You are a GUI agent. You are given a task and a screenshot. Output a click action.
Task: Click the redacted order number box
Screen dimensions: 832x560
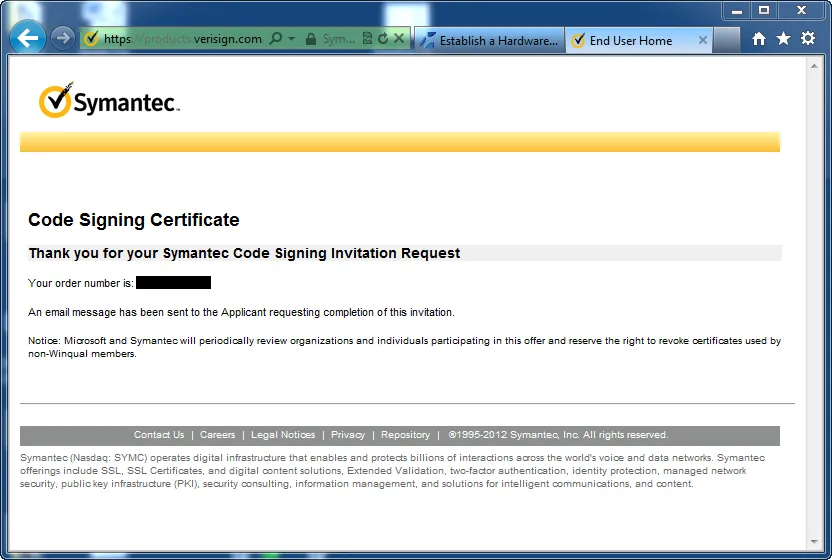174,282
